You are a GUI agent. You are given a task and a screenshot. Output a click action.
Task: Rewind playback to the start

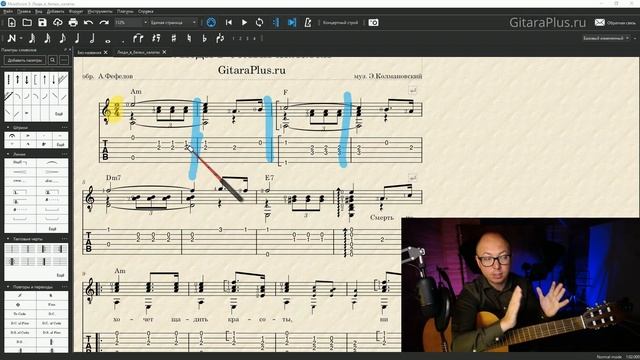229,22
